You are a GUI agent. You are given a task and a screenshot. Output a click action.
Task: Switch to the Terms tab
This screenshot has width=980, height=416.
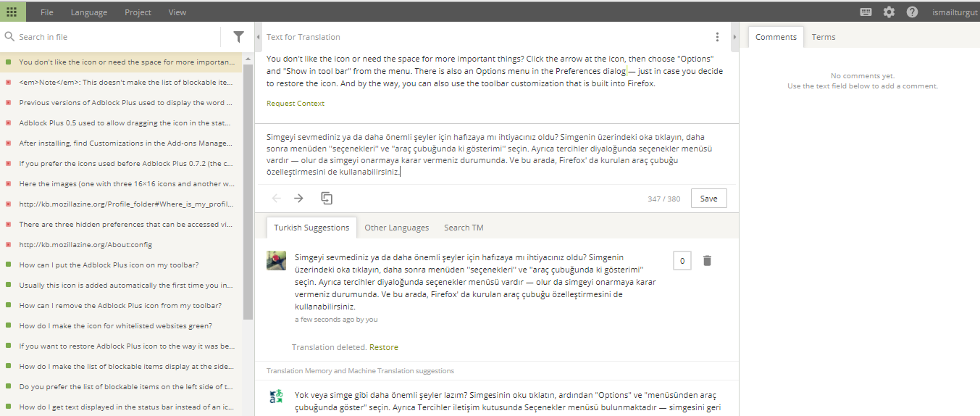coord(823,37)
